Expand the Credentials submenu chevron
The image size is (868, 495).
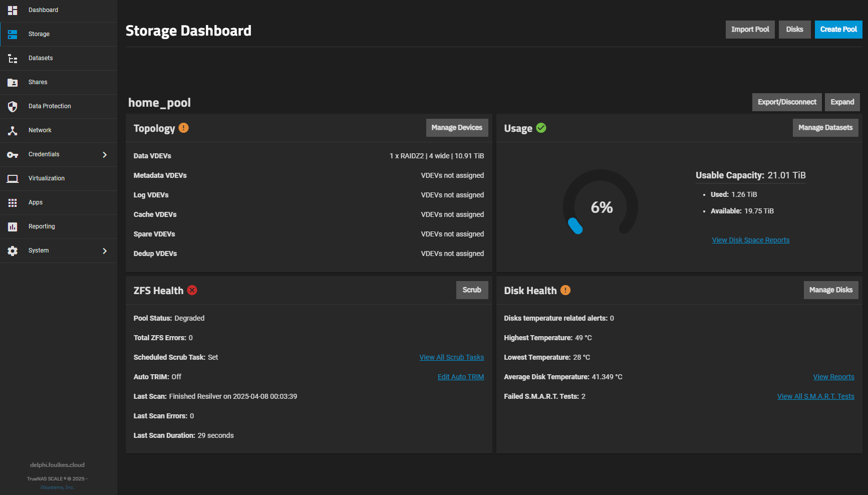(105, 155)
